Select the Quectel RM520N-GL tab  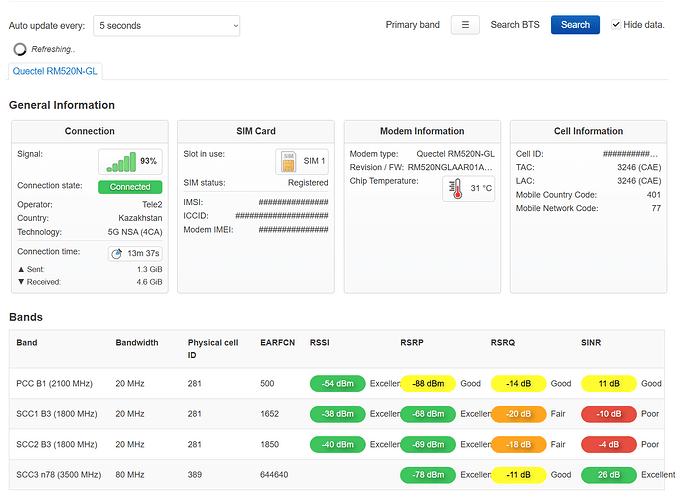click(55, 71)
